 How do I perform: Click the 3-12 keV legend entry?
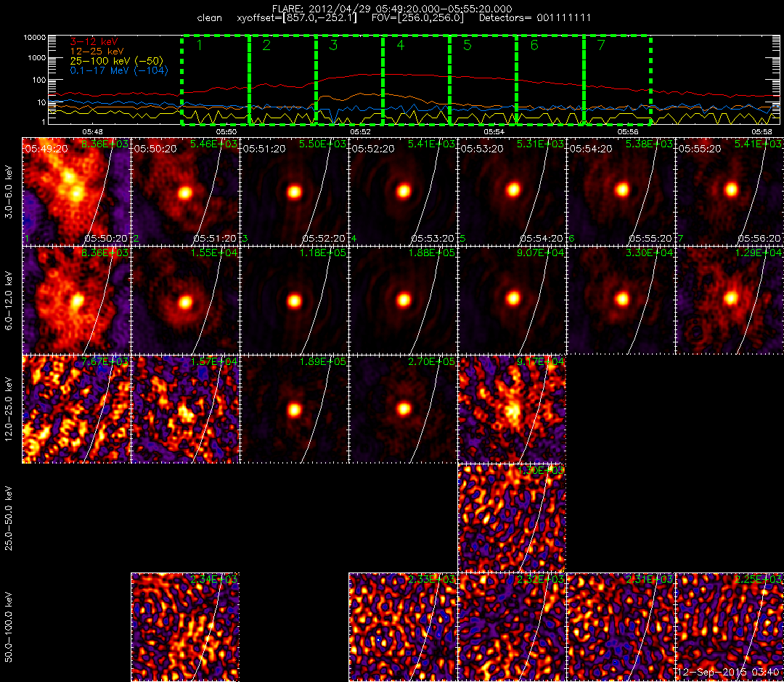94,42
